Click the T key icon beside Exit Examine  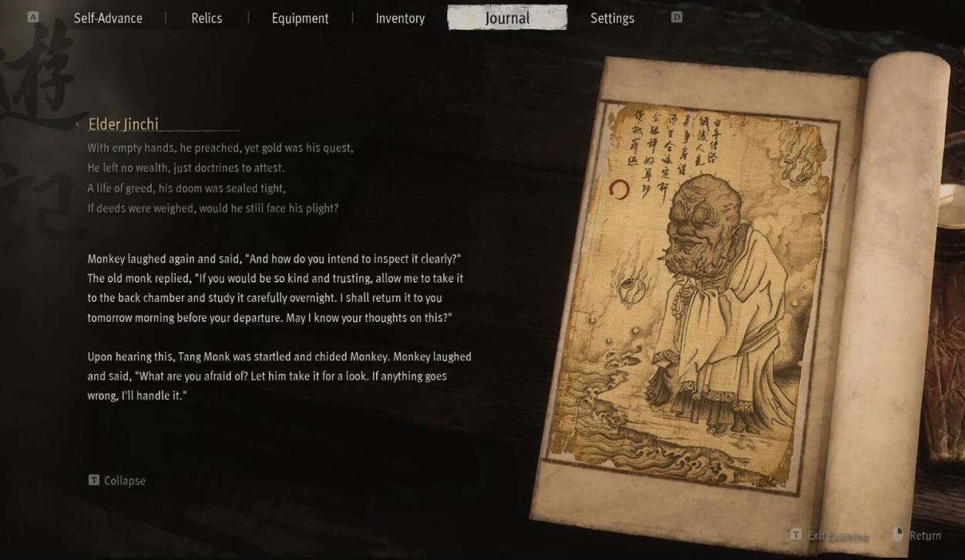(x=795, y=535)
